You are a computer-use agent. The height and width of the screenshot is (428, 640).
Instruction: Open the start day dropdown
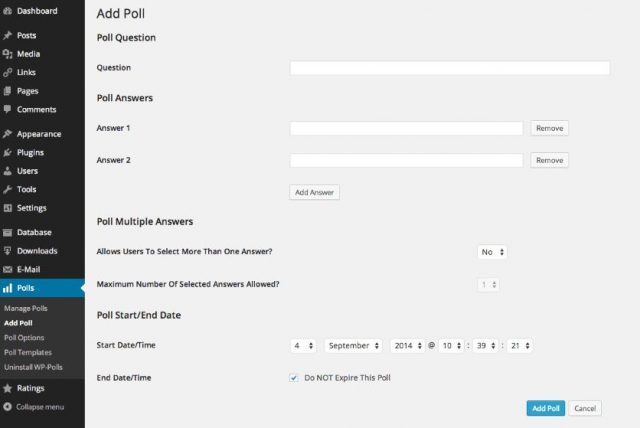click(x=303, y=346)
